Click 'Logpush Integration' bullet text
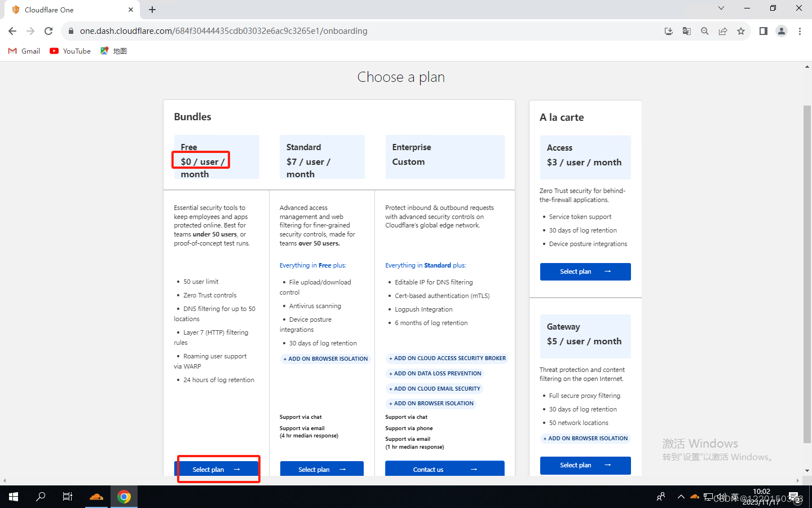 click(x=423, y=309)
